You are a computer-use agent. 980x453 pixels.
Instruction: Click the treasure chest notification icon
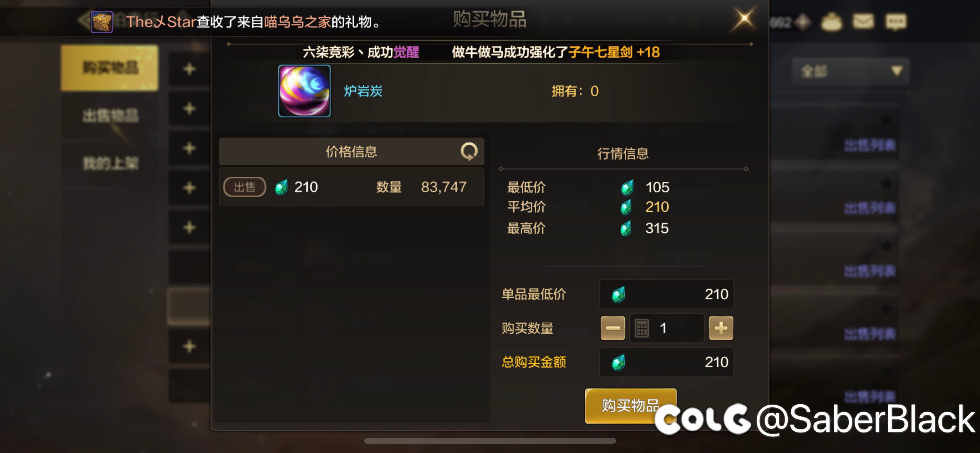(102, 22)
